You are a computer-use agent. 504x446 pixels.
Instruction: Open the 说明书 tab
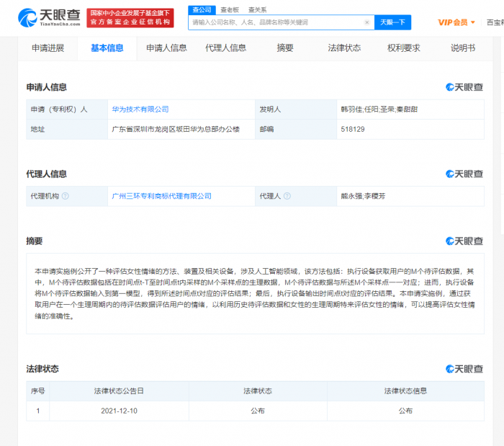(x=462, y=48)
